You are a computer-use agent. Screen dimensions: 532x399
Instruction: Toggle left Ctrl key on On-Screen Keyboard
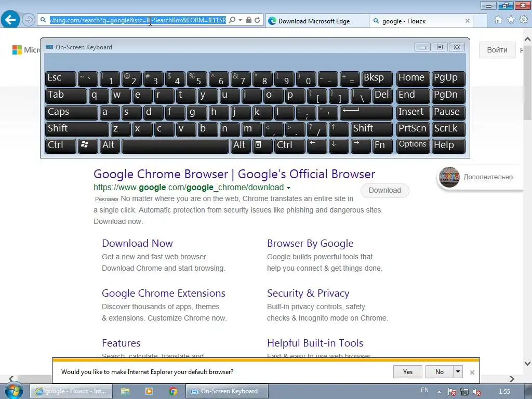61,146
